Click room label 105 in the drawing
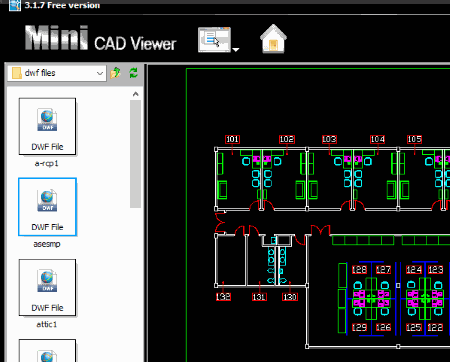Screen dimensions: 450x362 [x=414, y=139]
